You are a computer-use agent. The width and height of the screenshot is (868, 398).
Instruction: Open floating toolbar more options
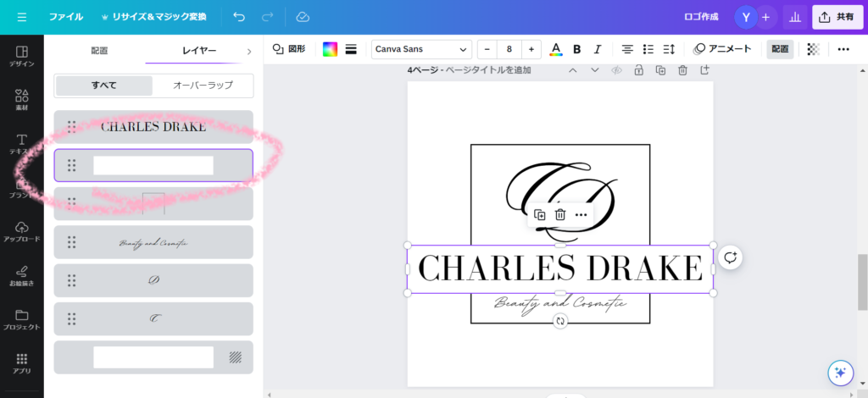[581, 215]
